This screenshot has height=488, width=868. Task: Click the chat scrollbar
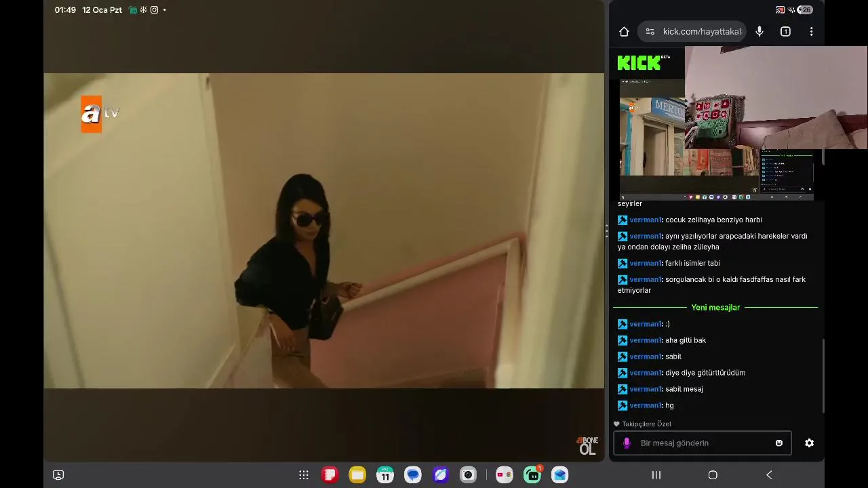[x=823, y=375]
